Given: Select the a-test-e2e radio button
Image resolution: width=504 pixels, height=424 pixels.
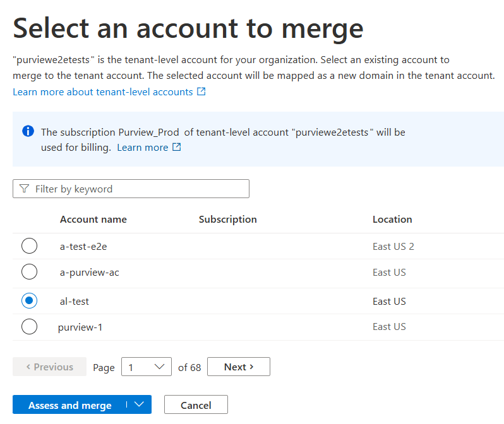Looking at the screenshot, I should click(29, 246).
